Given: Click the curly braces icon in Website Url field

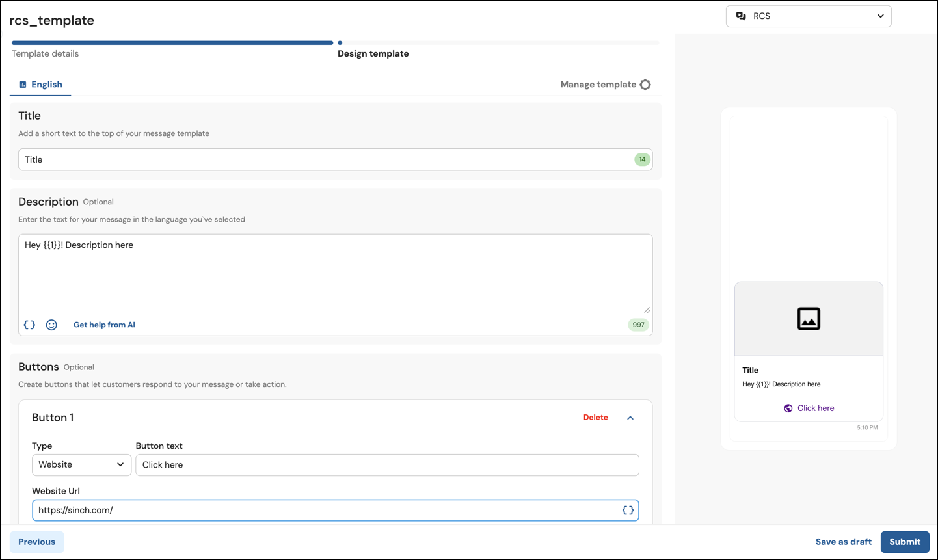Looking at the screenshot, I should pyautogui.click(x=628, y=510).
